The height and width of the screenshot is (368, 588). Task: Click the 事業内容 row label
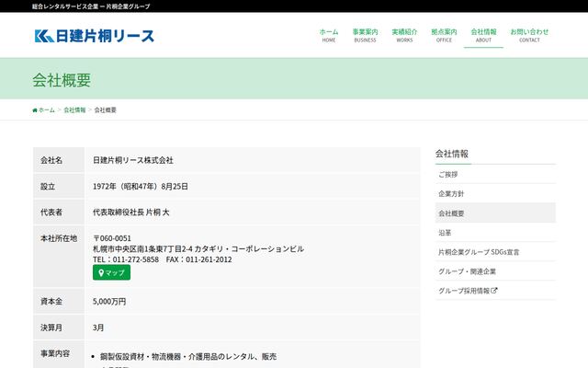coord(55,353)
